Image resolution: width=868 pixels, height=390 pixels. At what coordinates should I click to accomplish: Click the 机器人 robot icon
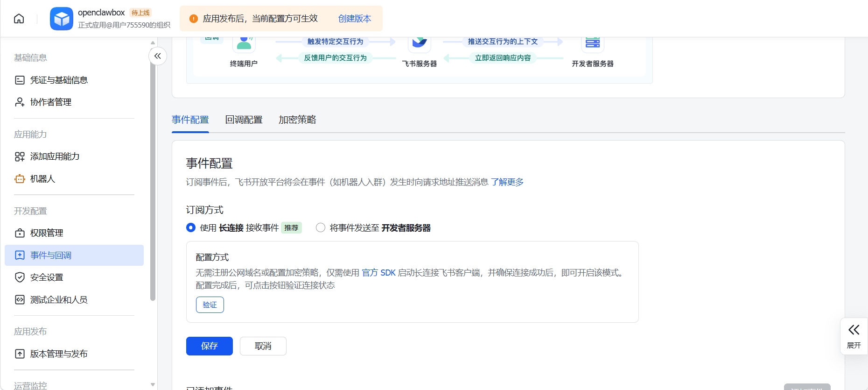point(20,179)
